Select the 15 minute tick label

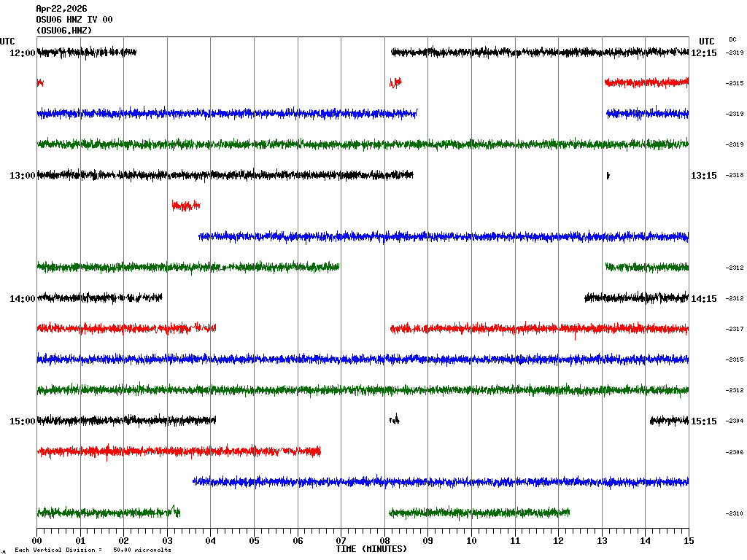pos(688,541)
